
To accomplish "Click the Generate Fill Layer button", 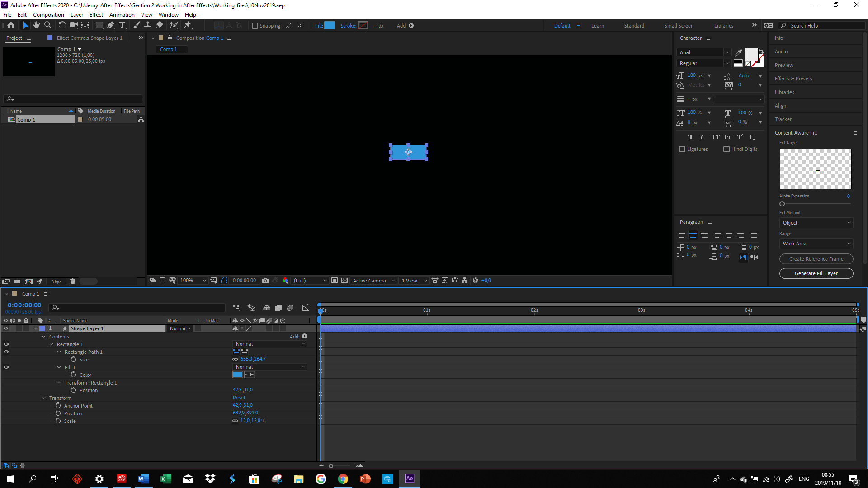I will pyautogui.click(x=816, y=273).
